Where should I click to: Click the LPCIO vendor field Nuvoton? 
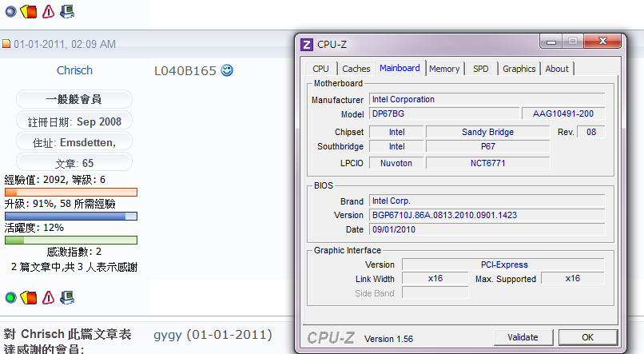click(396, 163)
